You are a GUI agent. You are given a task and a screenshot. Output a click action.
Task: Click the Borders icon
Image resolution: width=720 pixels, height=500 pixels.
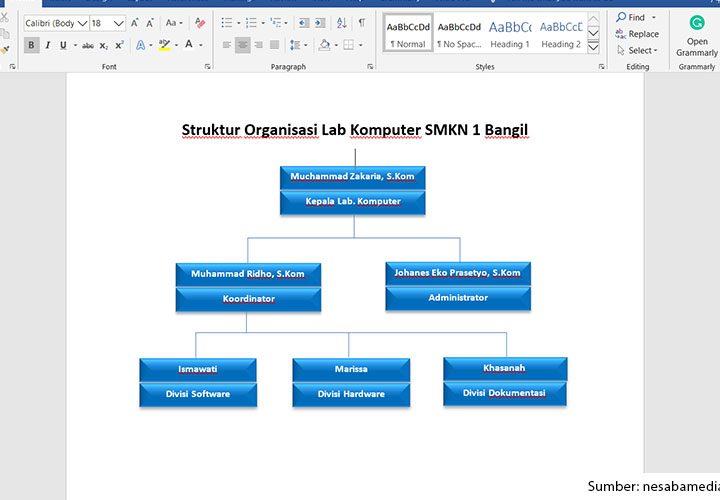coord(349,45)
